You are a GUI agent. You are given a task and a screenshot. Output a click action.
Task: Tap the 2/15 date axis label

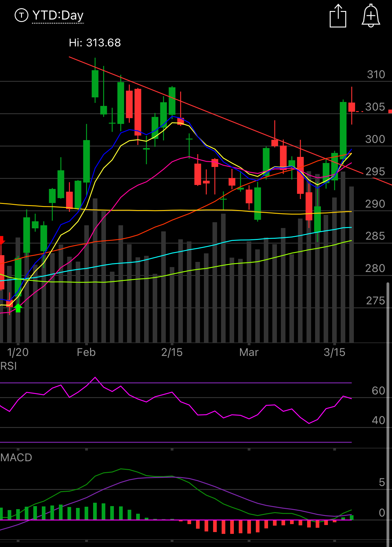172,352
